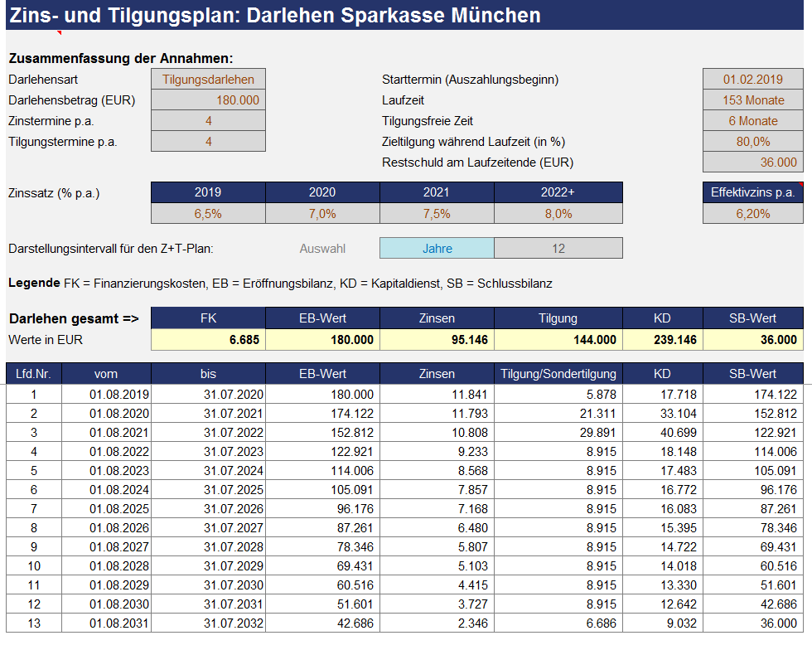Select the light blue Jahre interval cell

pos(437,248)
